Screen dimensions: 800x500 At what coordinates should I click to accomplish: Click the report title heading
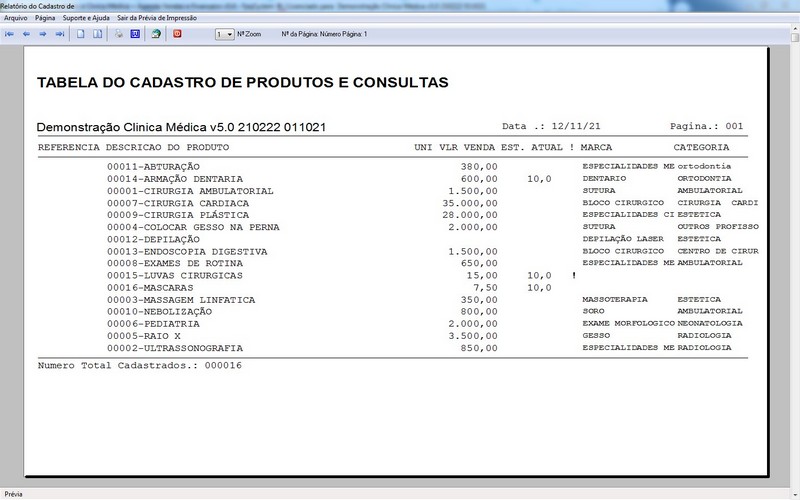[242, 83]
